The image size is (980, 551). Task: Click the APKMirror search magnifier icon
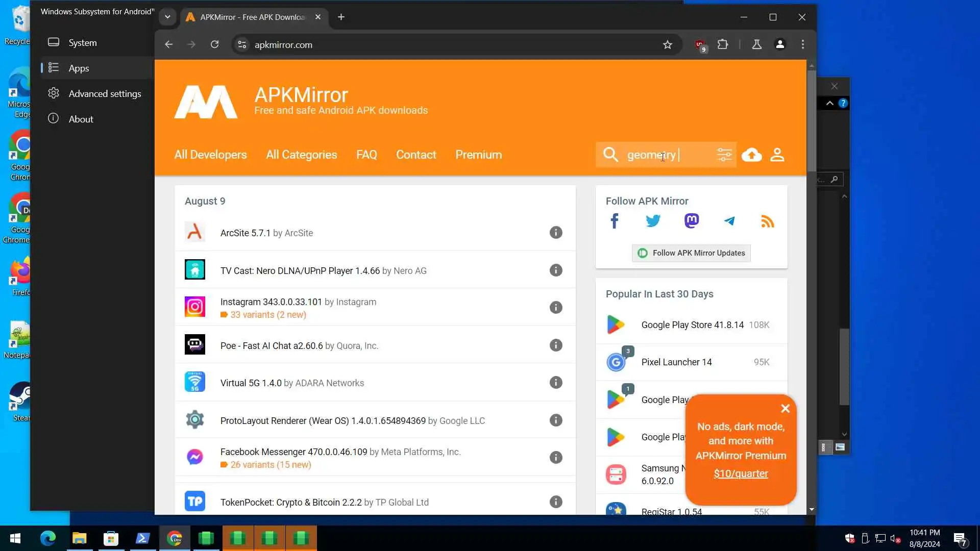(610, 155)
